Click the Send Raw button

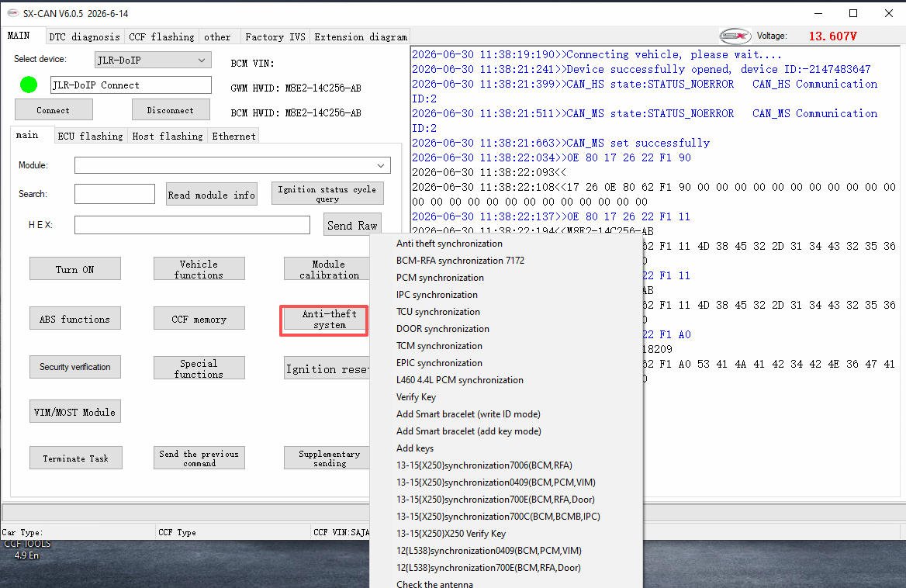[x=352, y=225]
